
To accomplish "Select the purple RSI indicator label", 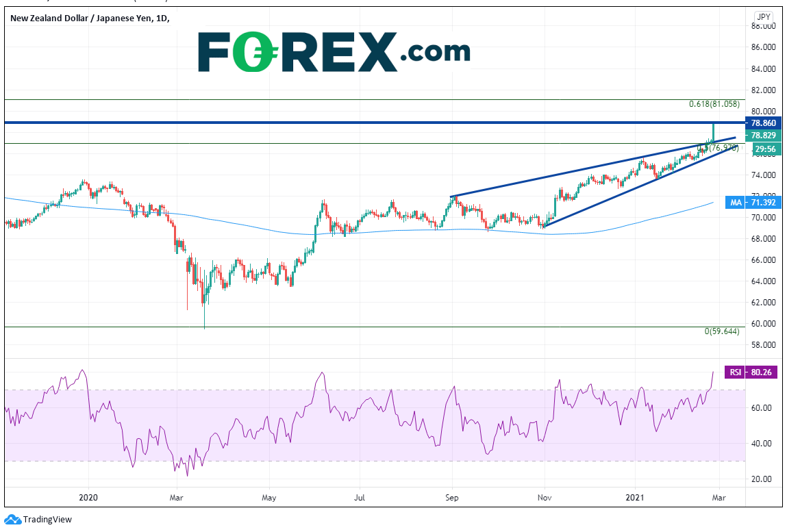I will [x=736, y=372].
